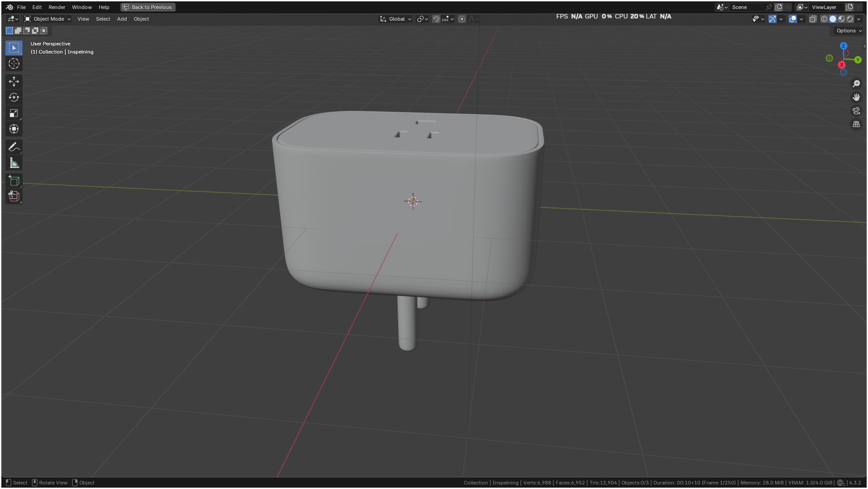Toggle X-Ray mode
The width and height of the screenshot is (868, 489).
[x=813, y=19]
